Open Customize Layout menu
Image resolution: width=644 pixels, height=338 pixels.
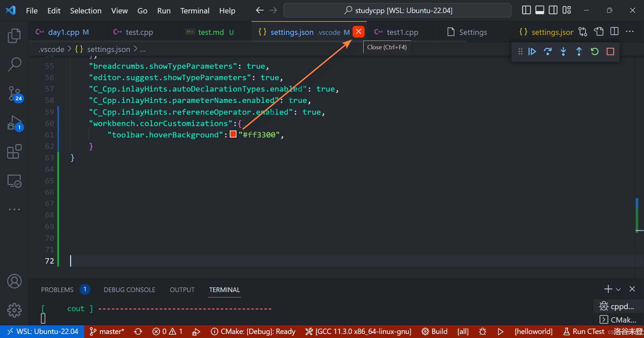(x=567, y=10)
